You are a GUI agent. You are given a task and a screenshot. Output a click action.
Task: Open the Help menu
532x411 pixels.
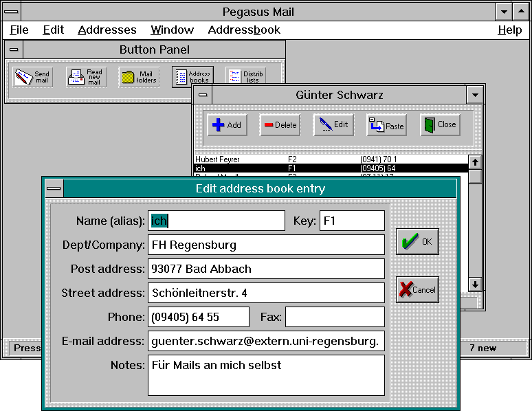[509, 30]
